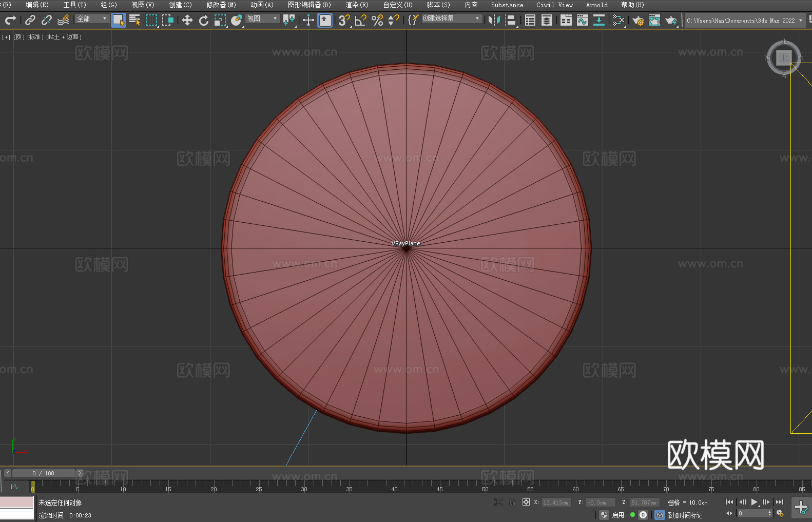Open Curve Editor icon
Screen dimensions: 812x522
pos(583,20)
